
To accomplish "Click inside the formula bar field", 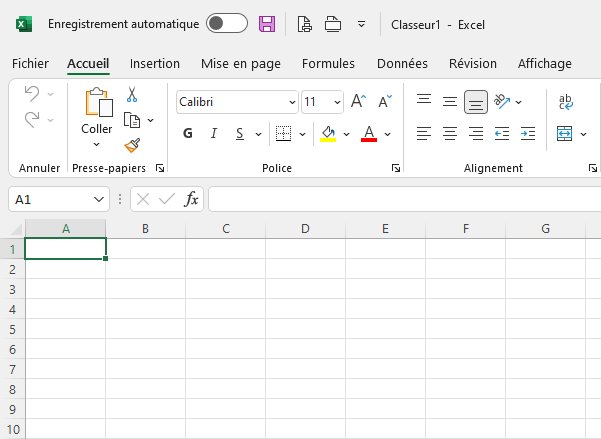I will [x=405, y=199].
